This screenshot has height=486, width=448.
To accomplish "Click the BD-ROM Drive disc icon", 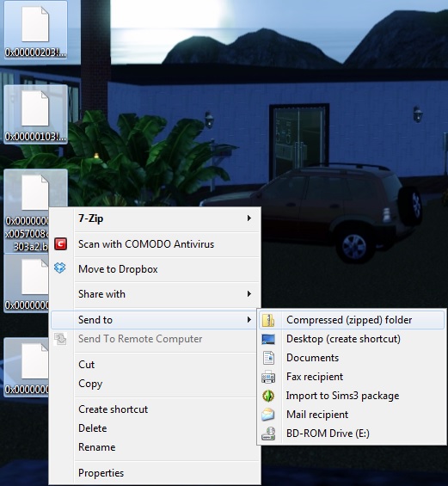I will click(268, 434).
